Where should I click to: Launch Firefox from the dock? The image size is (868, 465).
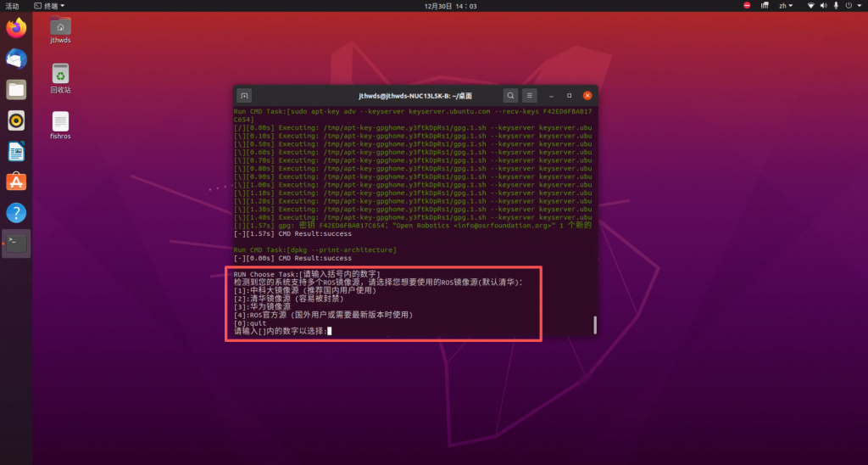[16, 28]
